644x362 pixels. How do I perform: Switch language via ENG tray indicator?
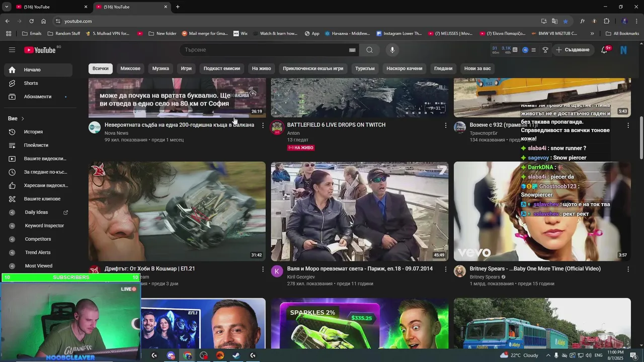(x=599, y=355)
